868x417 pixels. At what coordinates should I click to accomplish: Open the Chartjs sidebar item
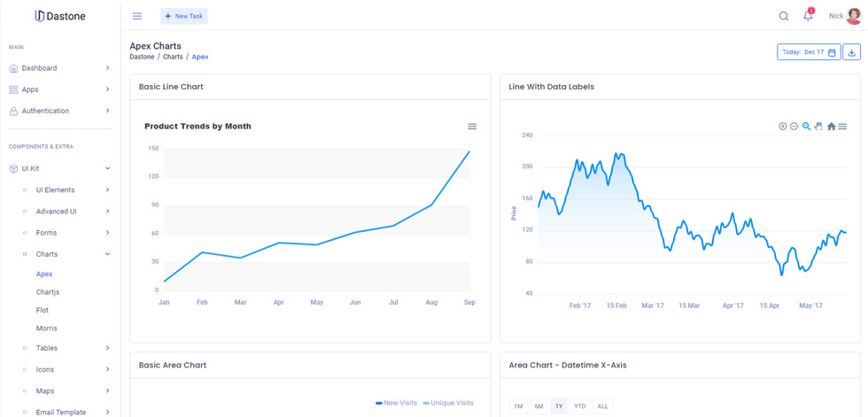[48, 292]
